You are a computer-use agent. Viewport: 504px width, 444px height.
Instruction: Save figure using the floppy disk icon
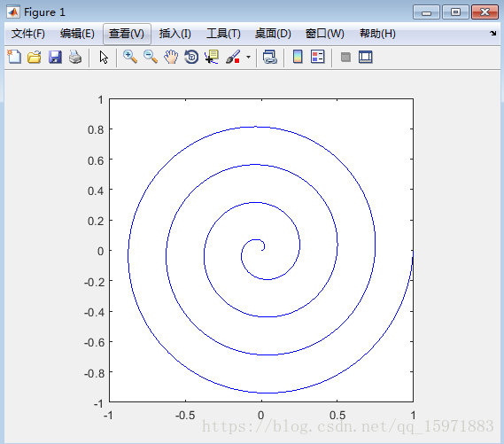point(55,58)
